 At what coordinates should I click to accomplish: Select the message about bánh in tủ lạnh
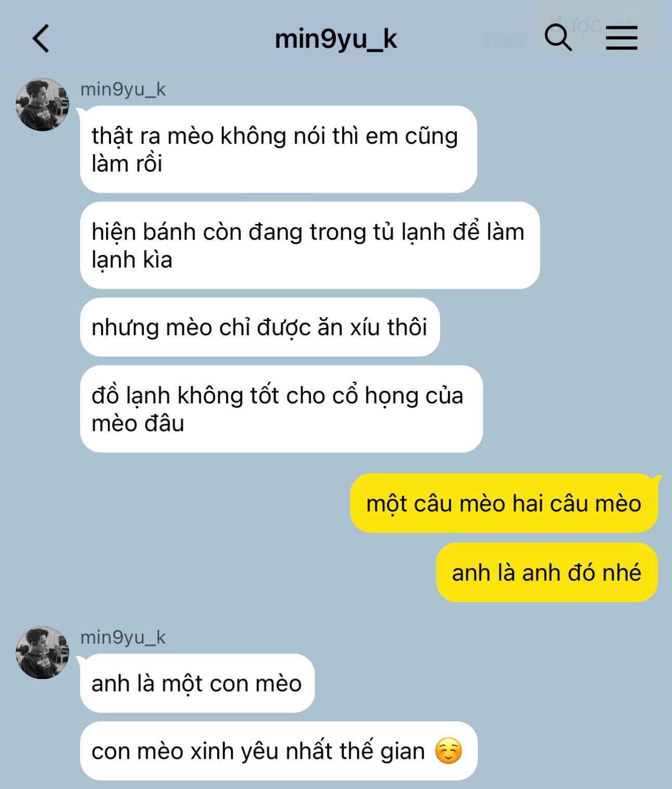[310, 245]
